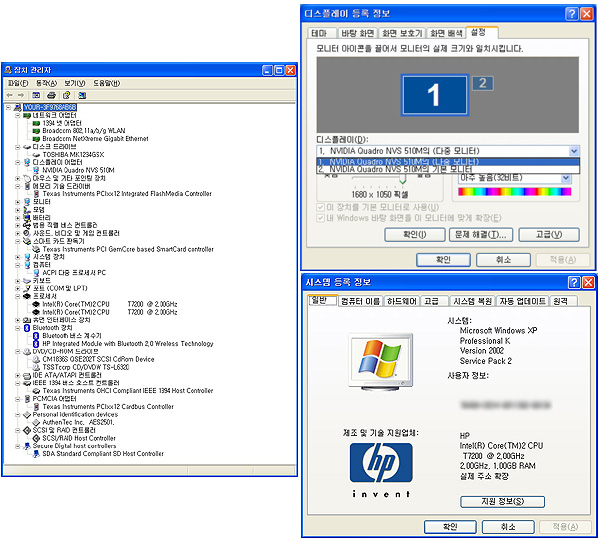Select Texas Instruments PCIxx12 Cardbus Controller icon

pos(36,407)
